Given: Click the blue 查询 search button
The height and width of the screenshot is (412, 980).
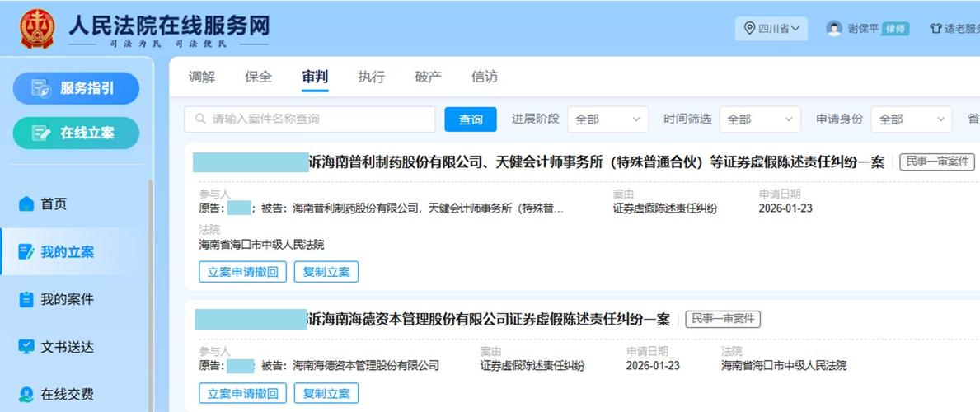Looking at the screenshot, I should pyautogui.click(x=471, y=119).
